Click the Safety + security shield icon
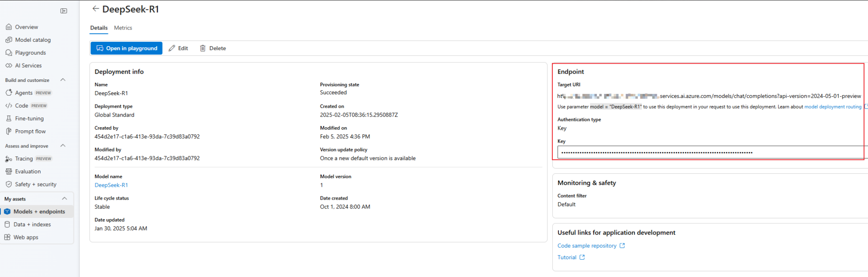Viewport: 868px width, 277px height. point(9,184)
